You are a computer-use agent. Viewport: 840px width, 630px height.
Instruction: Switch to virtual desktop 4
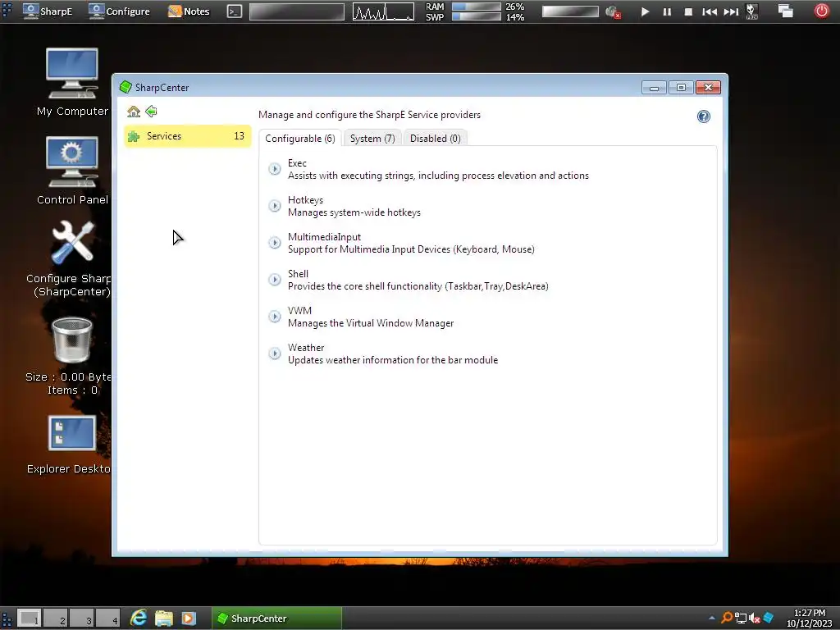tap(108, 619)
